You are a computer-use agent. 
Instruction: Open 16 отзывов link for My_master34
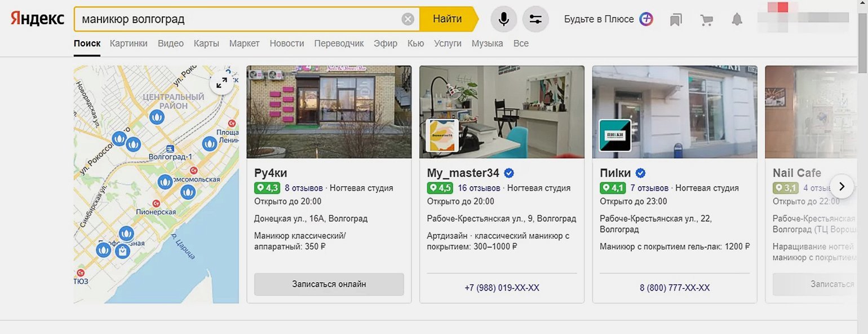click(x=479, y=188)
